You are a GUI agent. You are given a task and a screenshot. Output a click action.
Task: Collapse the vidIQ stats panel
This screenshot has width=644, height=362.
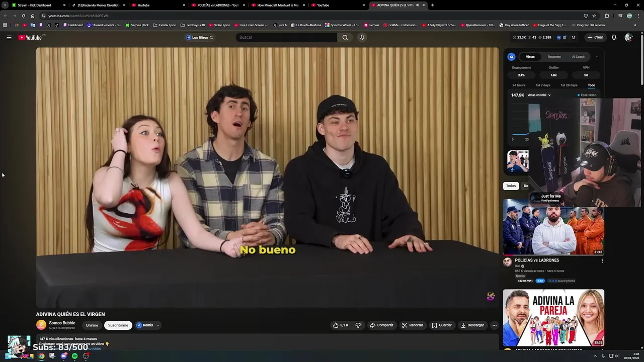(x=597, y=57)
